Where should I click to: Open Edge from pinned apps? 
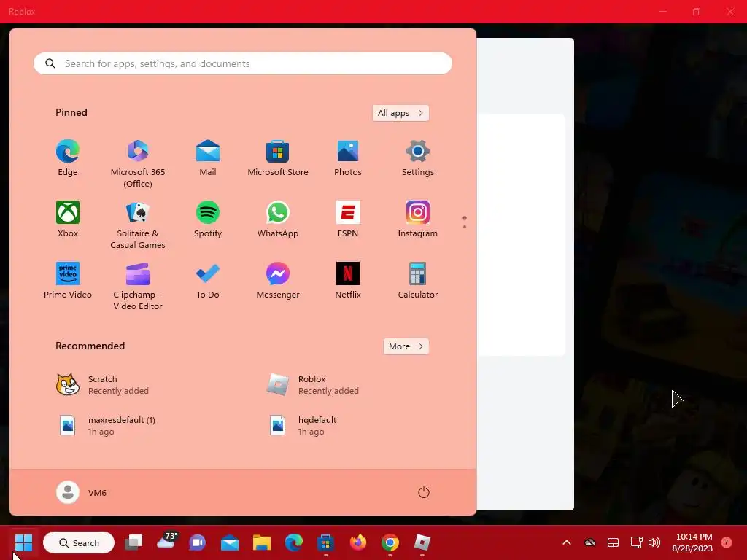point(68,158)
